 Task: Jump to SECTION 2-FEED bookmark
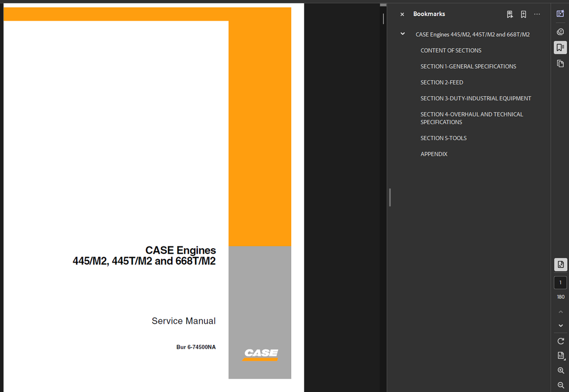[442, 82]
